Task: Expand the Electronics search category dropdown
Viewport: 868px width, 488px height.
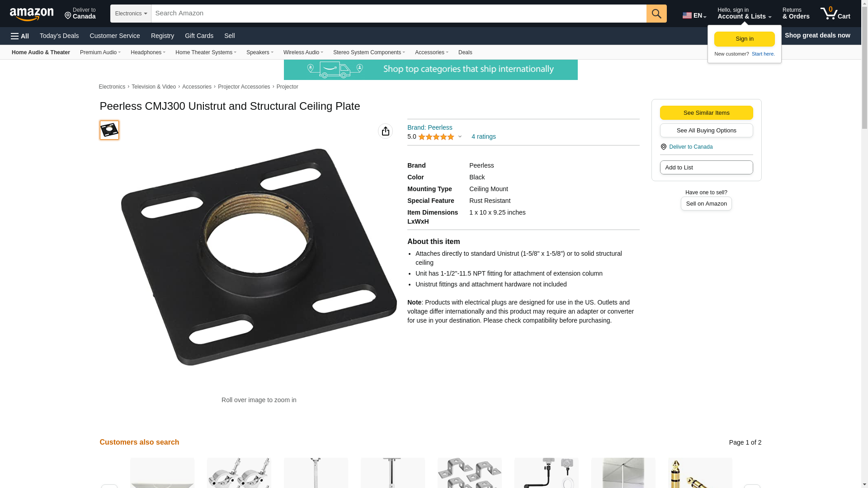Action: pyautogui.click(x=131, y=14)
